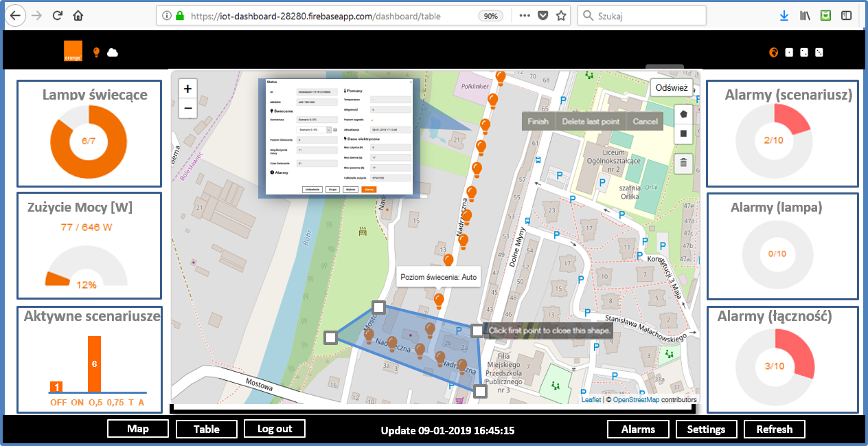Open the browser 90% zoom level indicator
Viewport: 868px width, 446px height.
point(490,16)
